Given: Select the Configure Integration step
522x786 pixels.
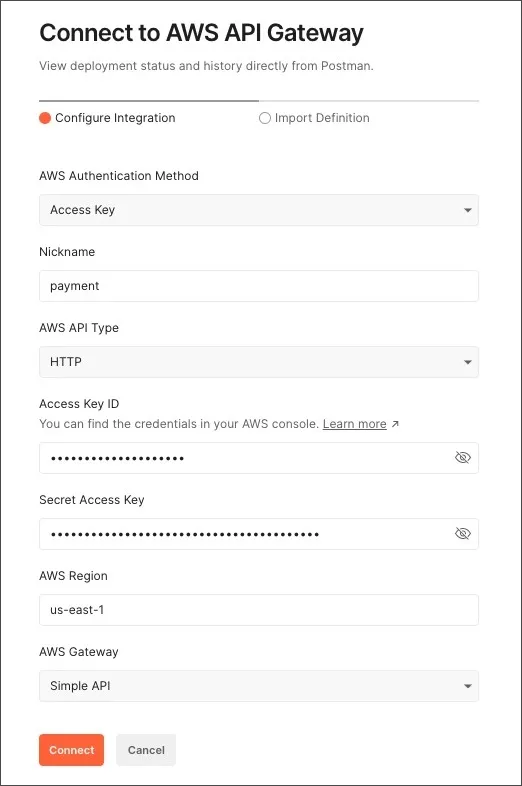Looking at the screenshot, I should 107,118.
